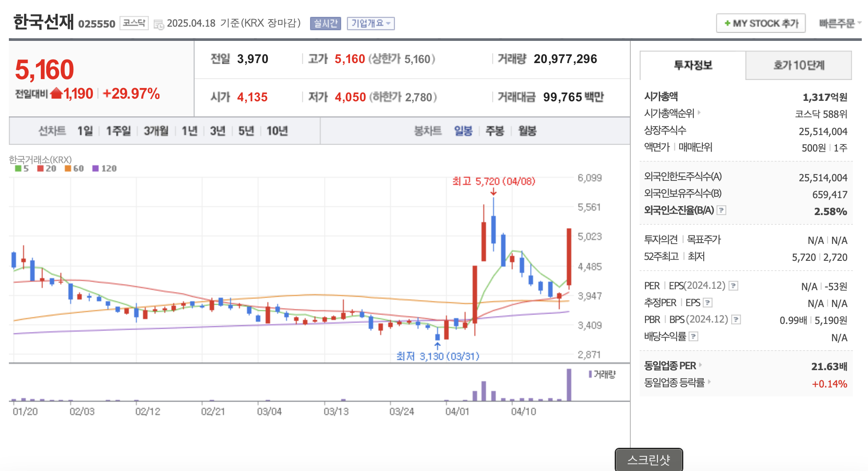Click the help icon next to 외국인소진율(B/A)
The width and height of the screenshot is (868, 471).
722,210
